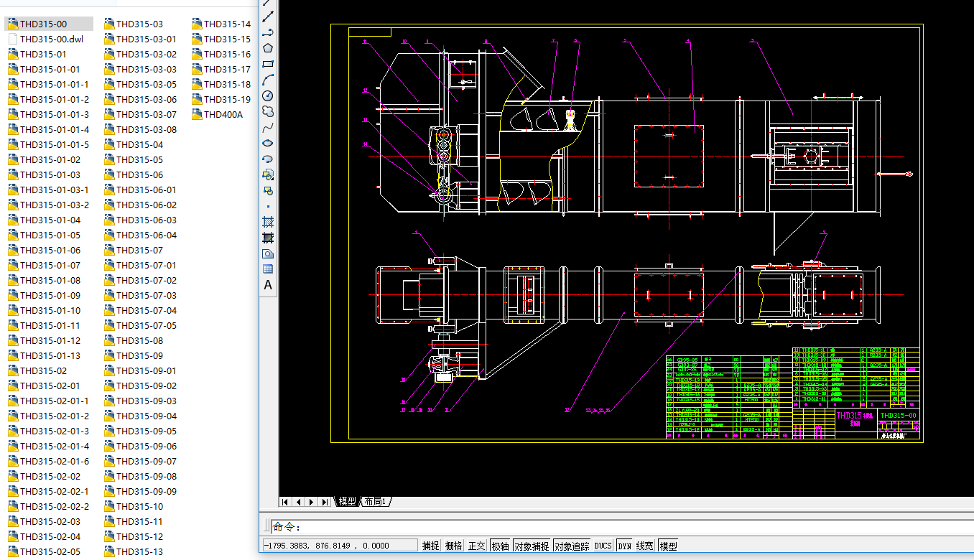Select the Polyline drawing tool
The image size is (974, 560).
[268, 32]
